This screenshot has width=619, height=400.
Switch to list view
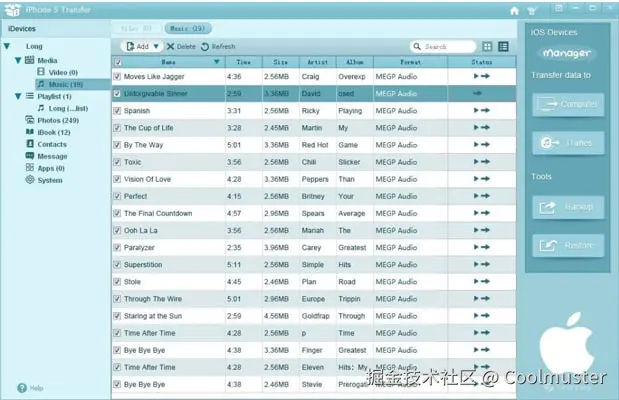(x=503, y=47)
